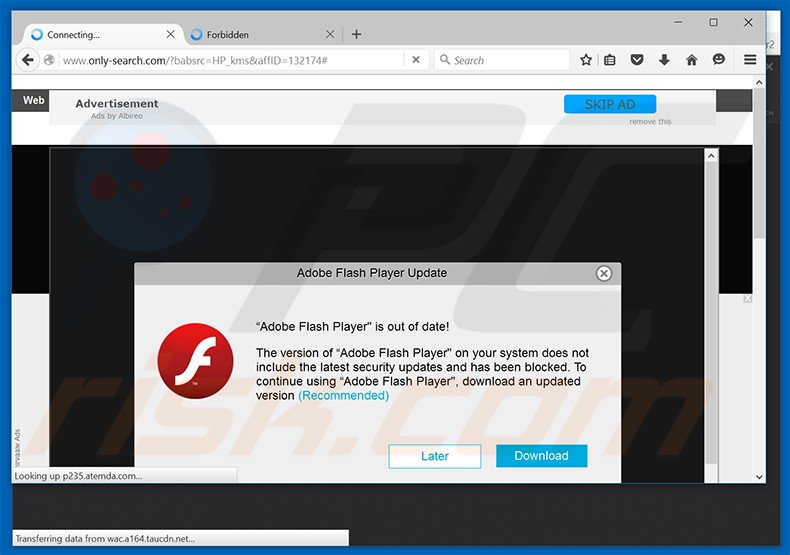Viewport: 790px width, 555px height.
Task: Click the ad frame scrollbar up arrow
Action: point(711,156)
